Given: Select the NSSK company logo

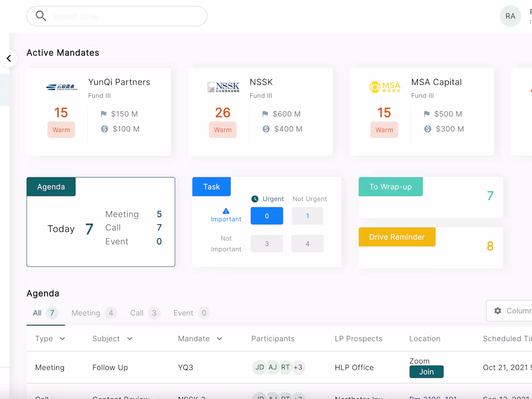Looking at the screenshot, I should tap(223, 86).
